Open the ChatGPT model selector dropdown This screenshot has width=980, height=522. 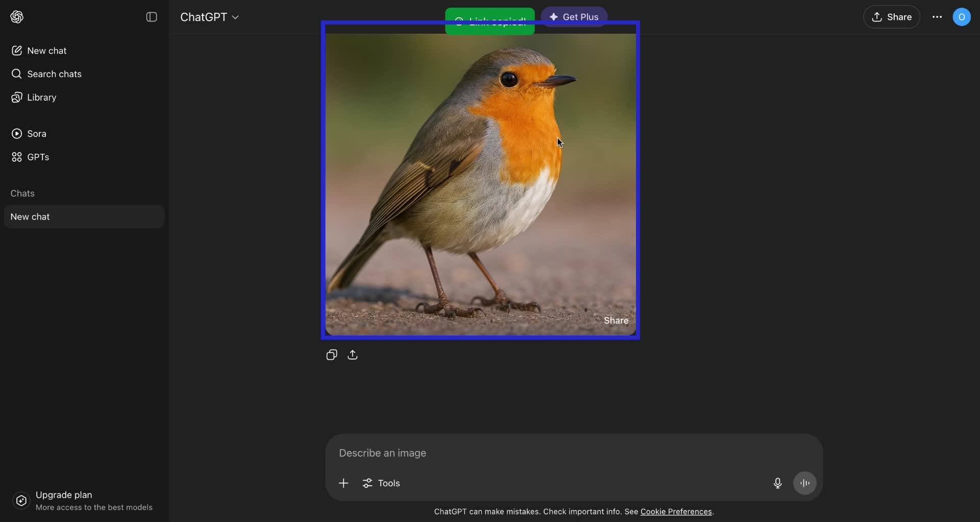tap(210, 17)
